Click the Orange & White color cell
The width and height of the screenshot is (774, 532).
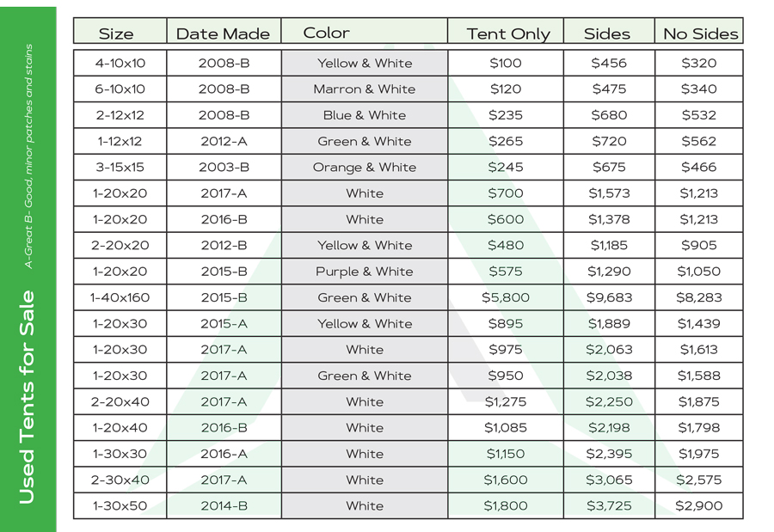(x=364, y=168)
